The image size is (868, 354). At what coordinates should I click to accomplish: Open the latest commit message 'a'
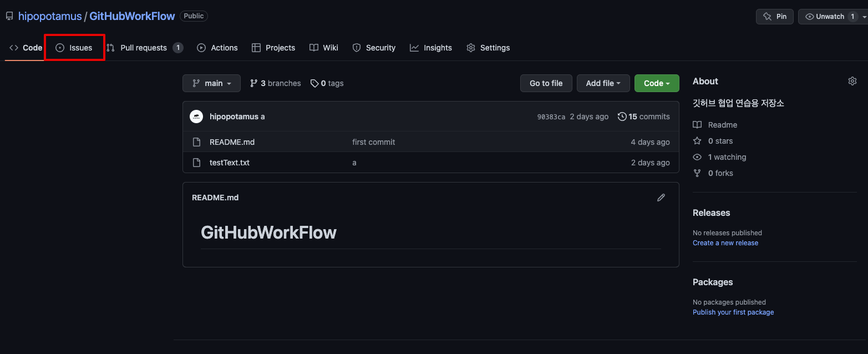[262, 117]
